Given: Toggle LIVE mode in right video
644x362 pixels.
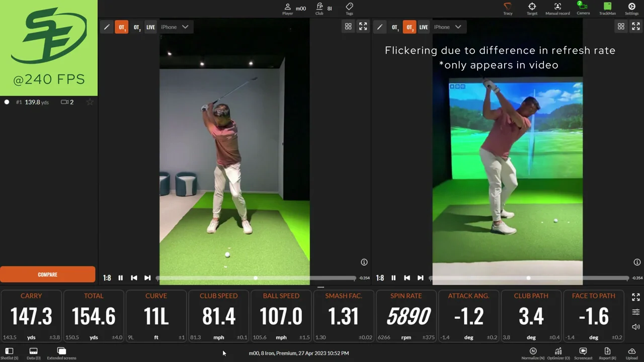Looking at the screenshot, I should click(x=424, y=27).
